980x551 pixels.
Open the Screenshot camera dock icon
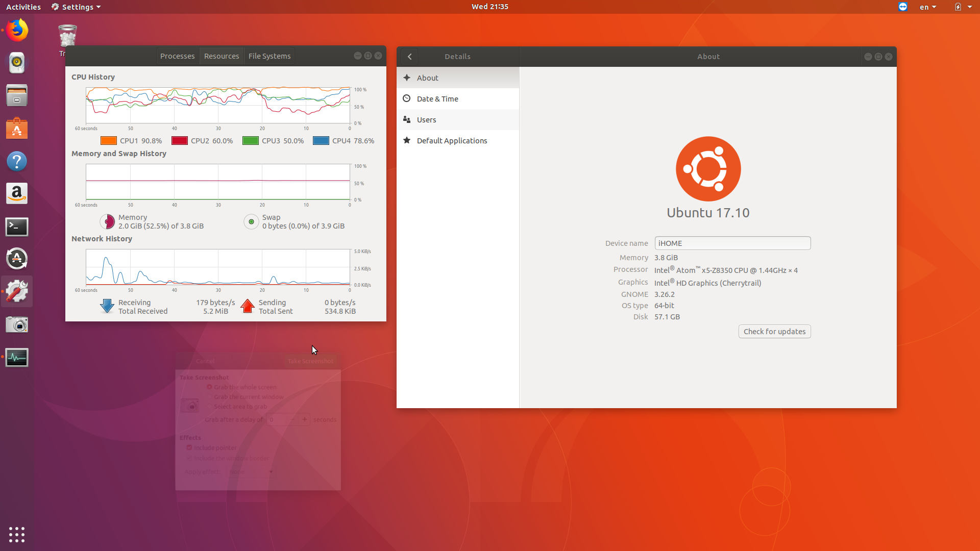point(17,324)
